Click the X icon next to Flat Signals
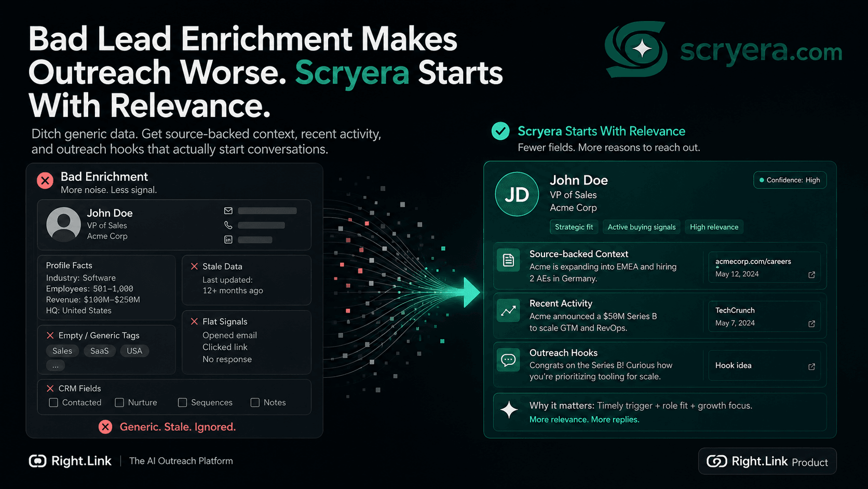Viewport: 868px width, 489px height. click(x=194, y=321)
